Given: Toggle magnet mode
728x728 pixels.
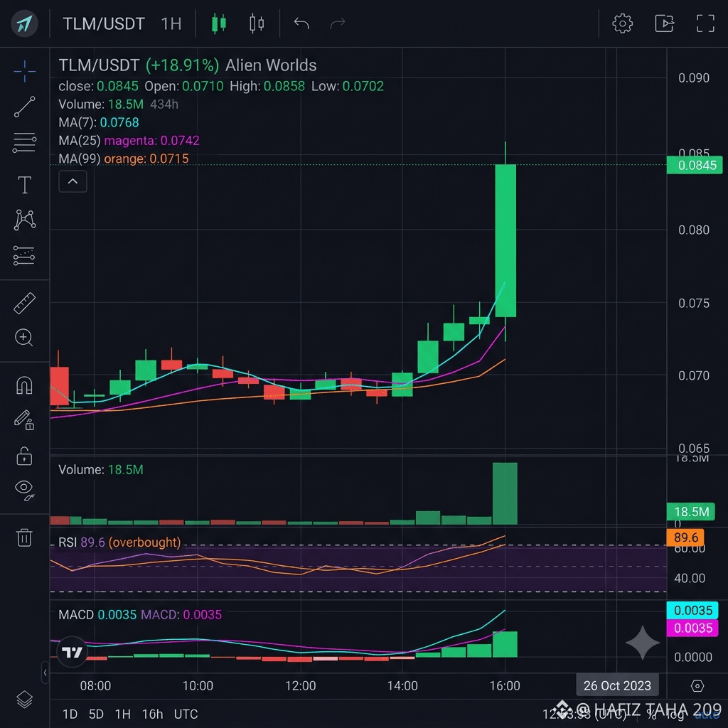Looking at the screenshot, I should [x=24, y=385].
